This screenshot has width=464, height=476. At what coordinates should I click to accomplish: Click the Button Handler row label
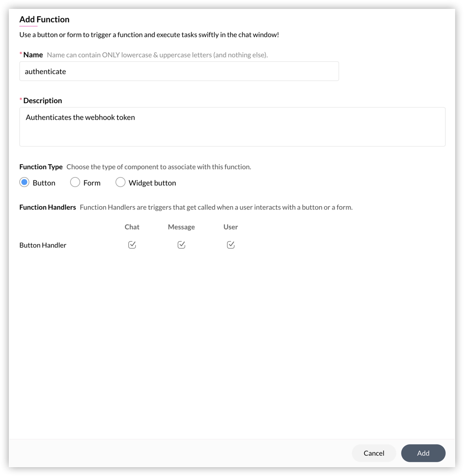tap(43, 245)
